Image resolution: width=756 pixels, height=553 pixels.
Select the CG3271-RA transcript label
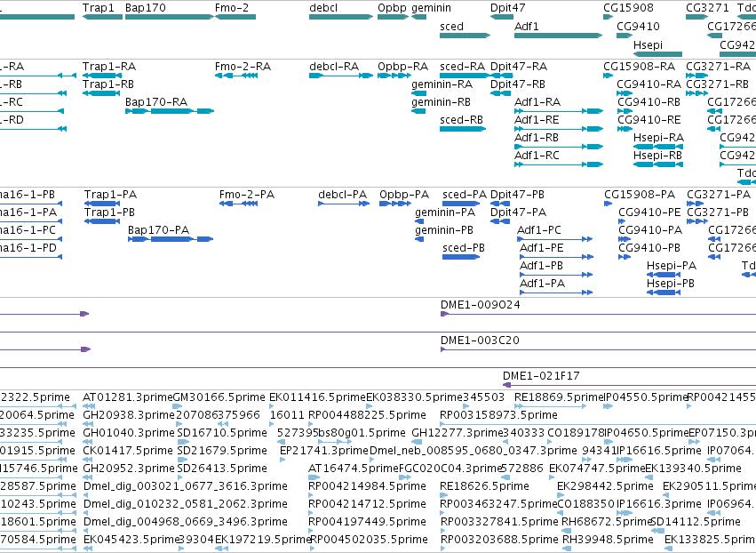coord(719,67)
